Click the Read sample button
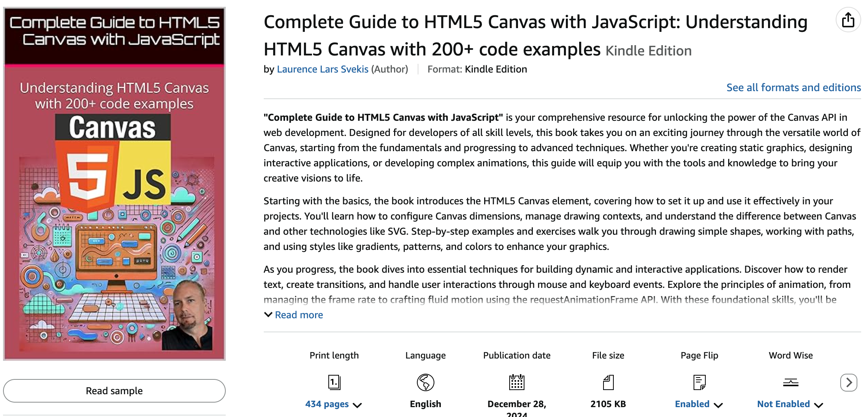Viewport: 868px width, 417px height. click(x=114, y=390)
